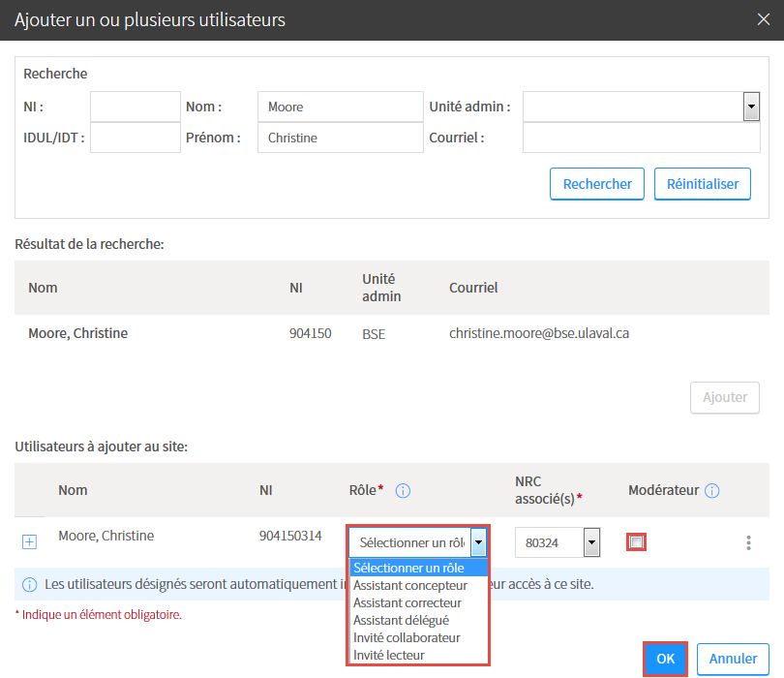Click Moore, Christine in users to add table
The height and width of the screenshot is (678, 784).
point(106,536)
